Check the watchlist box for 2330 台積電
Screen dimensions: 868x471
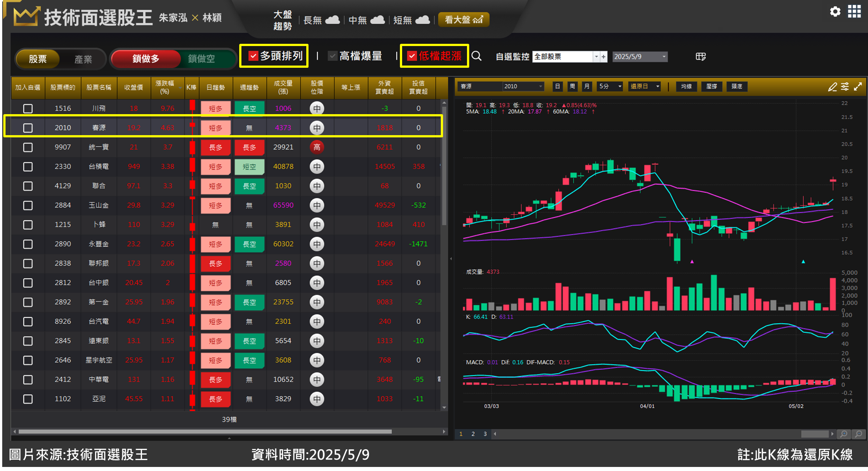click(28, 167)
